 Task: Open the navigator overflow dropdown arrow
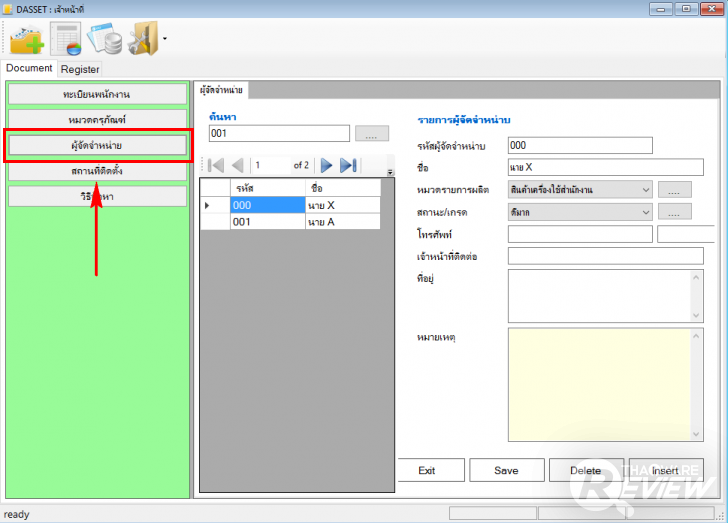(390, 172)
